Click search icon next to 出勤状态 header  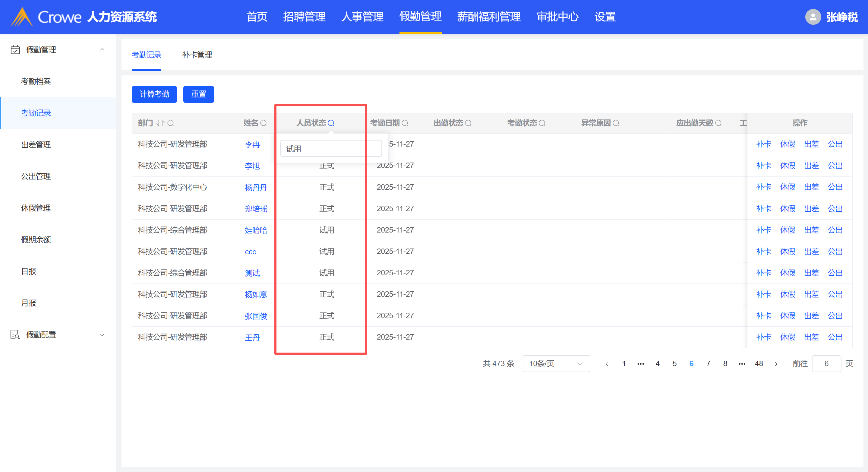(468, 123)
